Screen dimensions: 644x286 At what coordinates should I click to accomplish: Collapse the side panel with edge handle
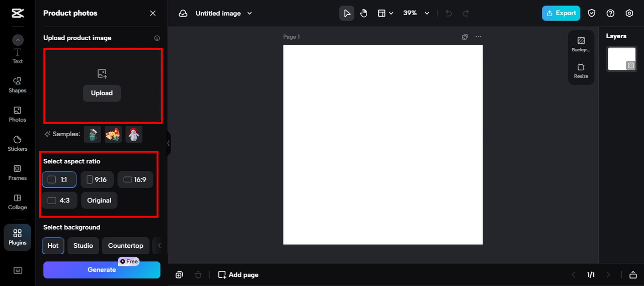point(169,143)
